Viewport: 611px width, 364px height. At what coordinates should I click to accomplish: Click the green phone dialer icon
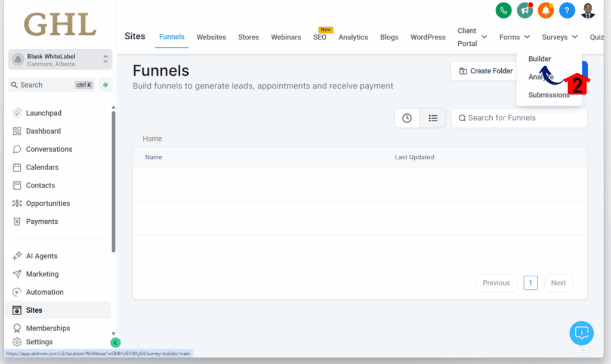(504, 10)
